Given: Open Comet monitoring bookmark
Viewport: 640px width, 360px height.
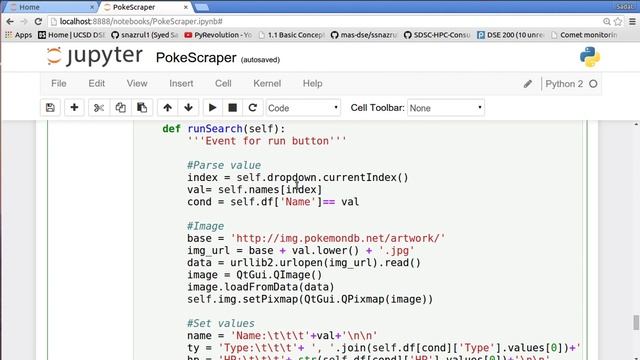Looking at the screenshot, I should [584, 35].
